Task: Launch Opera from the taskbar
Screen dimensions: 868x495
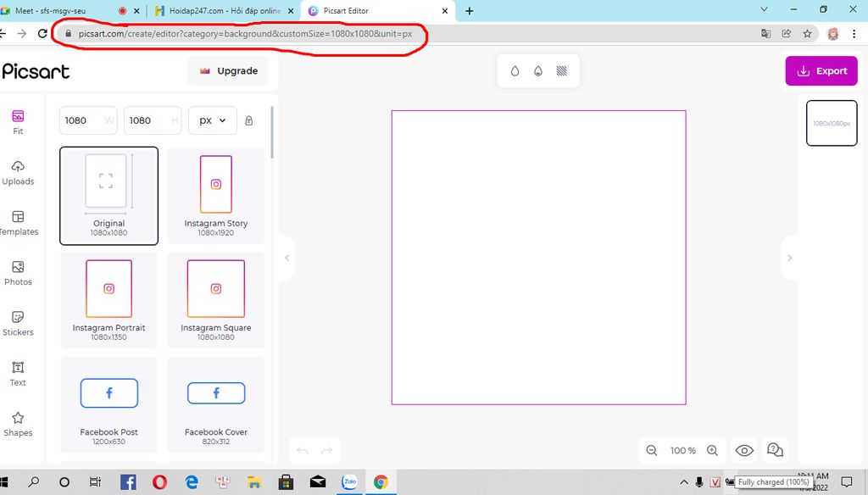Action: (x=159, y=482)
